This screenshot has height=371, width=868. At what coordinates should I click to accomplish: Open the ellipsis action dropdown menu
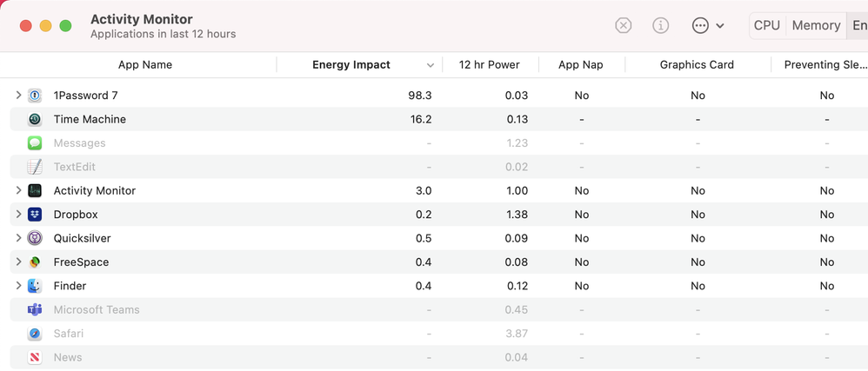707,26
